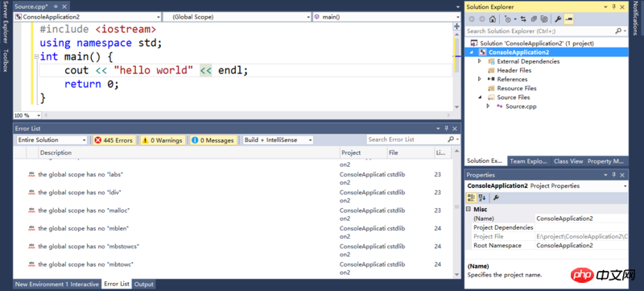The height and width of the screenshot is (291, 644).
Task: Expand the External Dependencies node
Action: (479, 61)
